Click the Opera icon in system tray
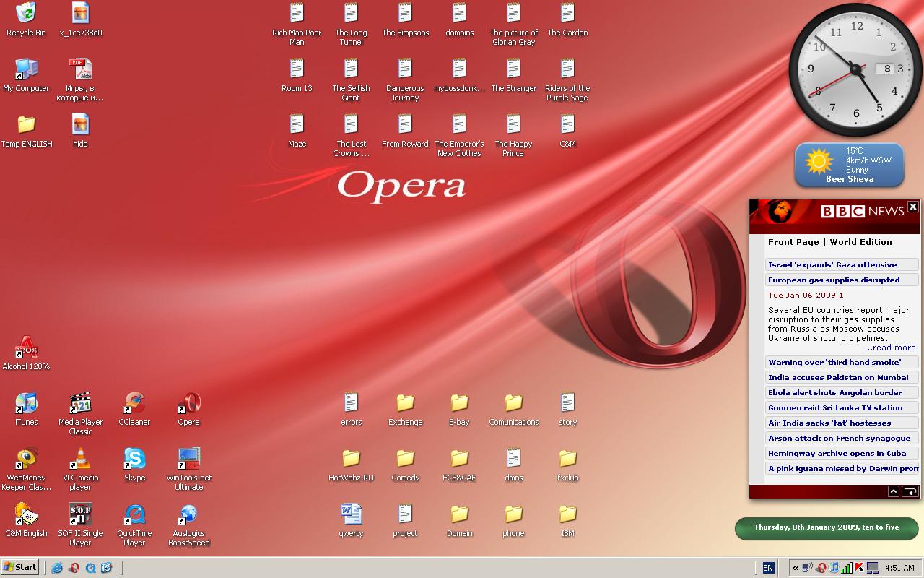 click(821, 568)
